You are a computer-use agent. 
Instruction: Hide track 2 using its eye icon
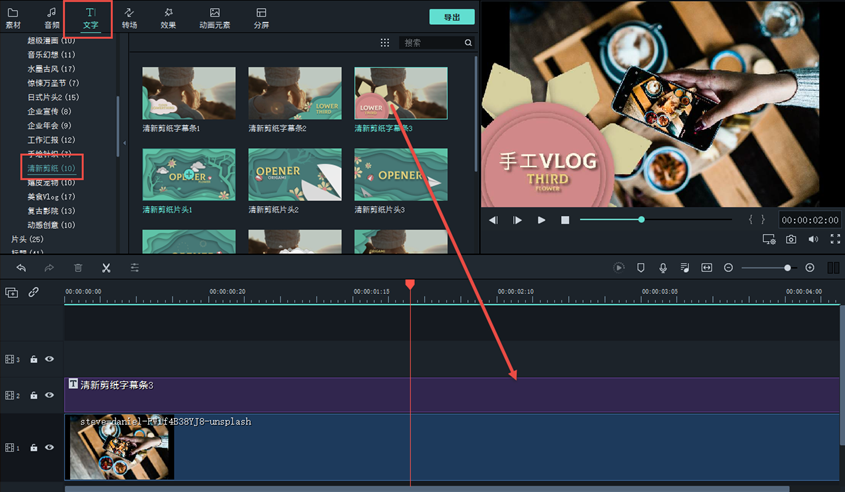(49, 396)
